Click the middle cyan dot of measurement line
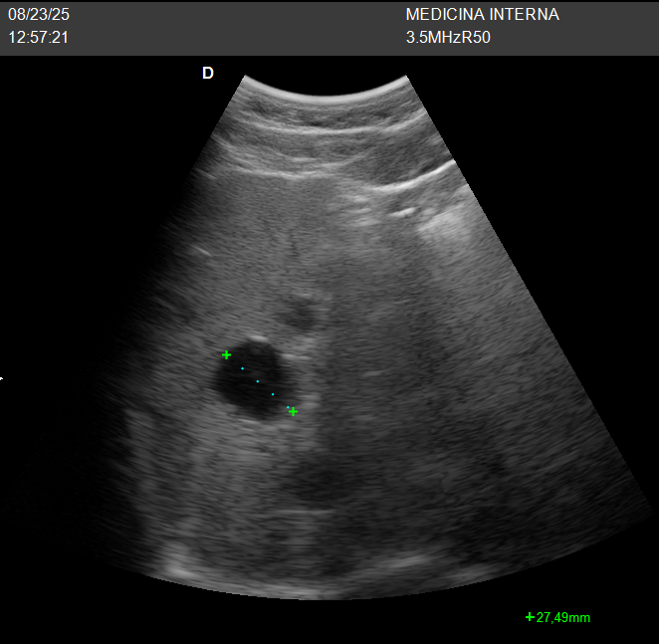 (x=258, y=381)
